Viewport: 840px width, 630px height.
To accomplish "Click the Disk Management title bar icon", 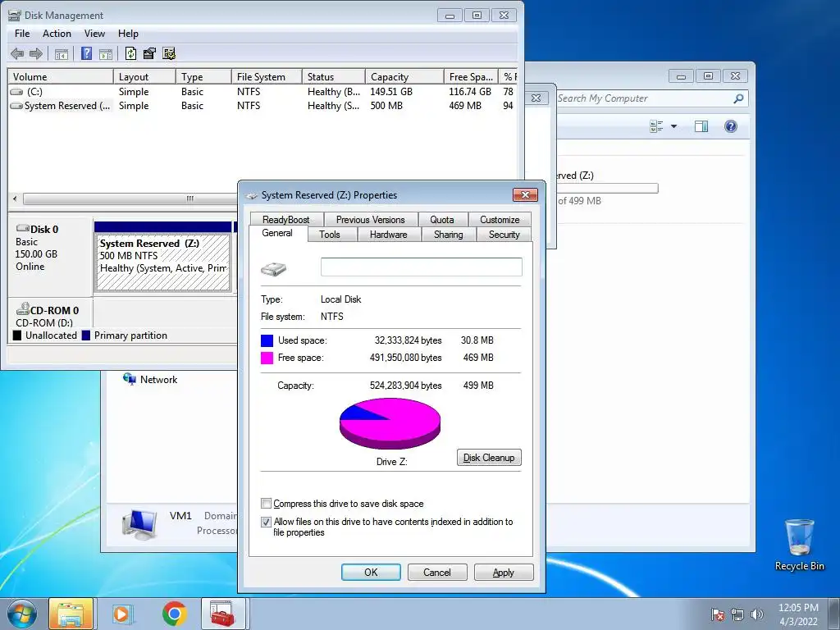I will coord(15,15).
